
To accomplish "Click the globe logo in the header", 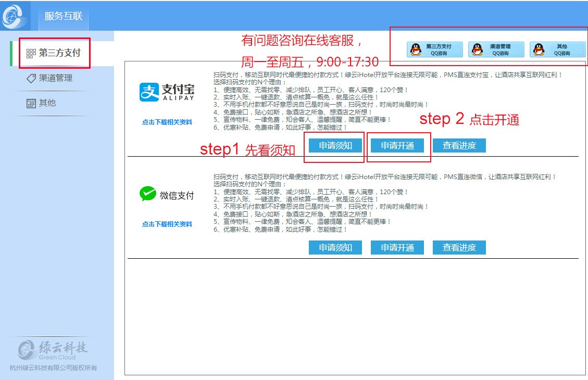I will 14,16.
